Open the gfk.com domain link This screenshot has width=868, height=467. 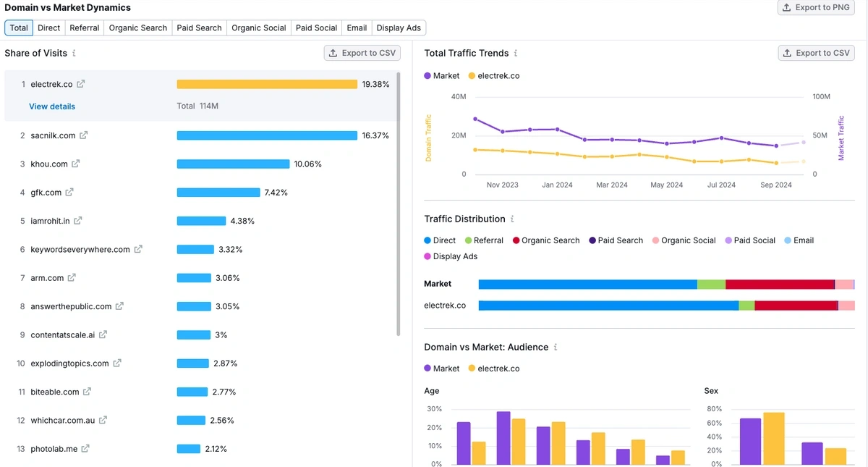pyautogui.click(x=46, y=193)
